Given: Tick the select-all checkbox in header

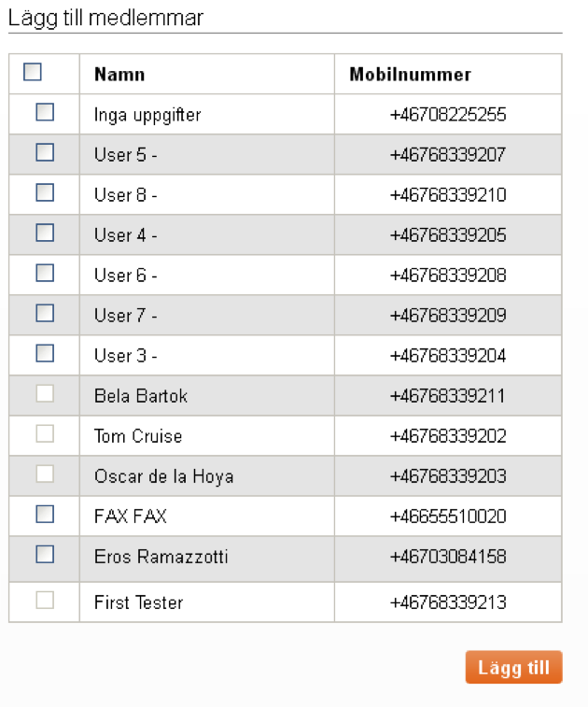Looking at the screenshot, I should (x=33, y=72).
